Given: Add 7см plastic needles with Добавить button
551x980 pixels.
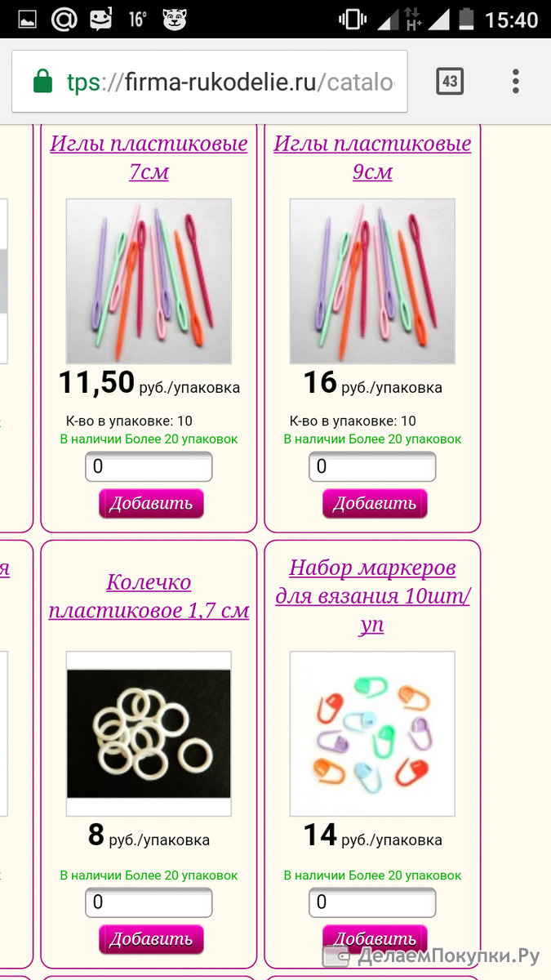Looking at the screenshot, I should click(151, 503).
